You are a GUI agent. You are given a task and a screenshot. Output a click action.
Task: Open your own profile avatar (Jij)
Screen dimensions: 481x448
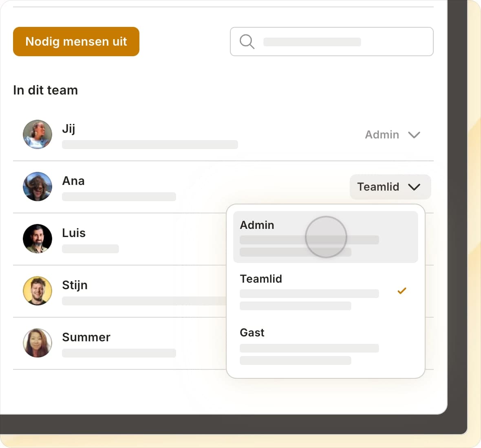(38, 134)
